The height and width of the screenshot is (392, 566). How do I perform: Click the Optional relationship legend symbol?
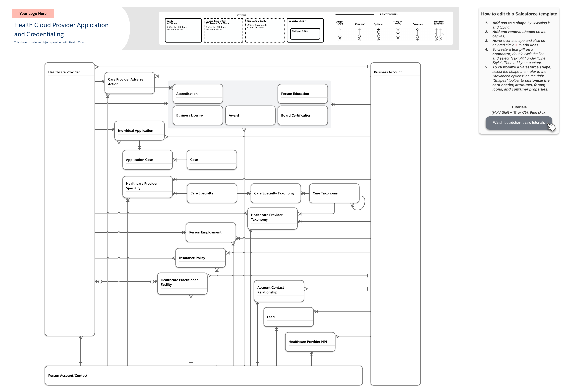point(379,34)
